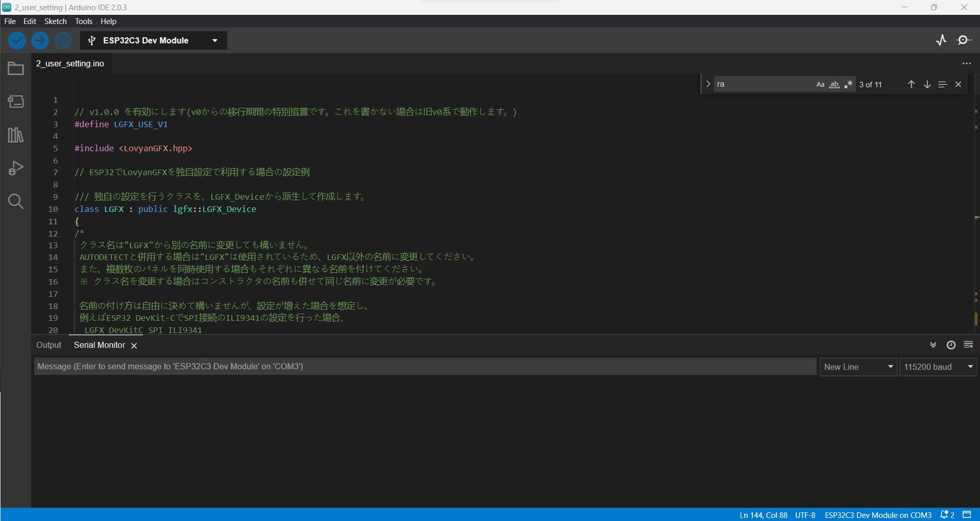Click the next search match arrow

point(927,84)
